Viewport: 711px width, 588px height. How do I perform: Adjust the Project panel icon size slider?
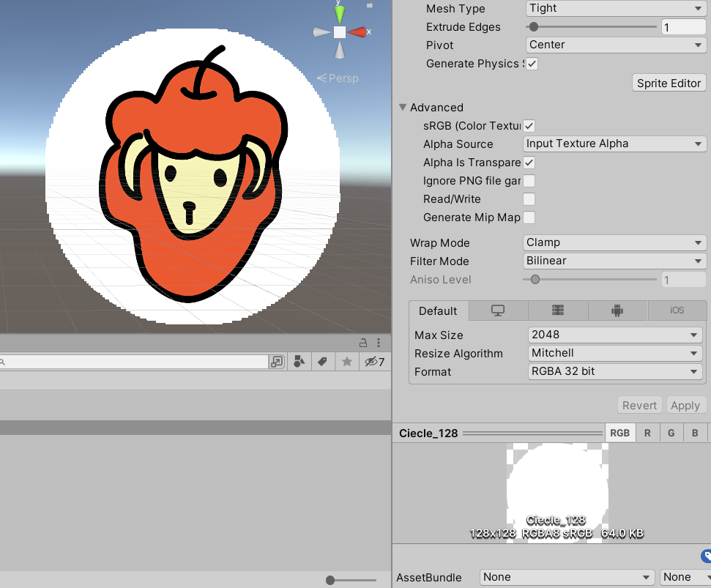[351, 580]
